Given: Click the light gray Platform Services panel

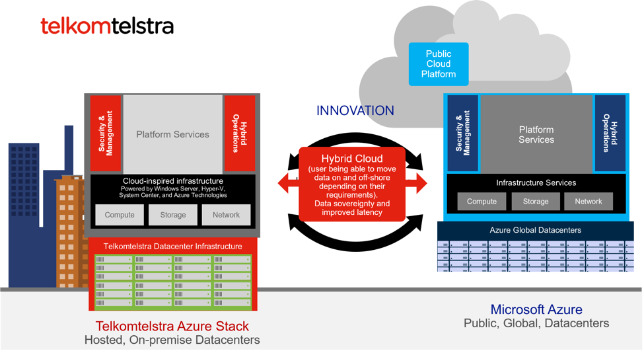Looking at the screenshot, I should click(x=173, y=134).
